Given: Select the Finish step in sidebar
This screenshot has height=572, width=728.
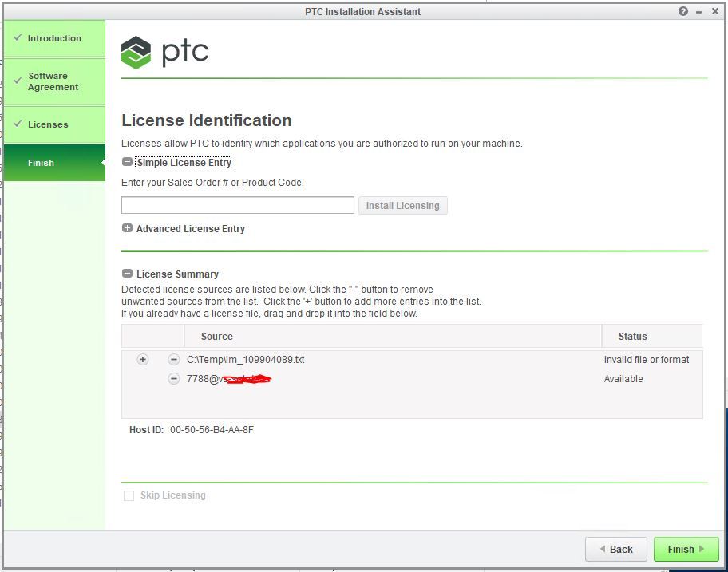Looking at the screenshot, I should [x=54, y=163].
